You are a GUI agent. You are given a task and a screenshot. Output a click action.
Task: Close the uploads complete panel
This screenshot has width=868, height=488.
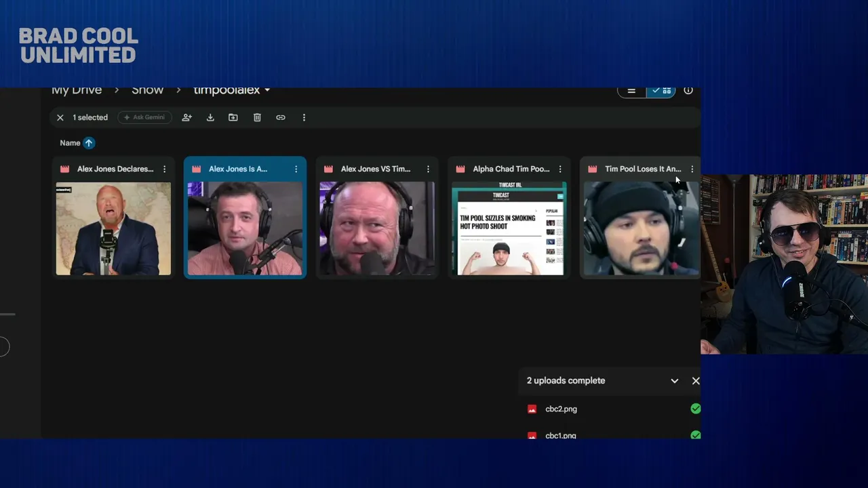click(x=696, y=381)
